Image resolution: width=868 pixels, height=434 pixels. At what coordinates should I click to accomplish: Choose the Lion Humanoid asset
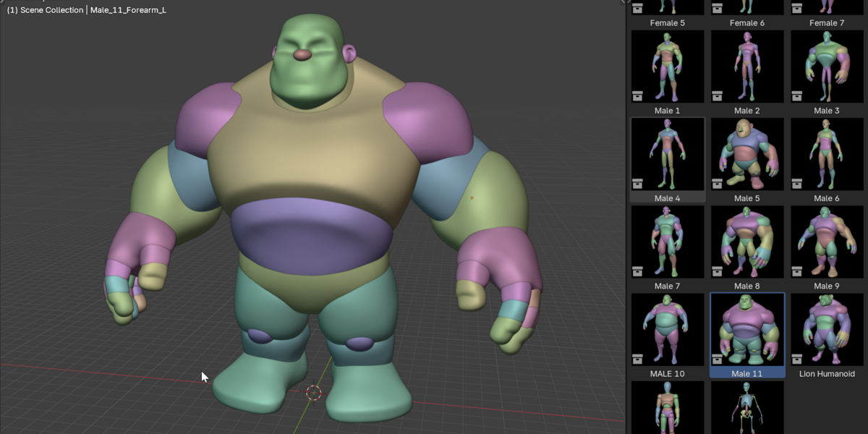click(x=827, y=330)
